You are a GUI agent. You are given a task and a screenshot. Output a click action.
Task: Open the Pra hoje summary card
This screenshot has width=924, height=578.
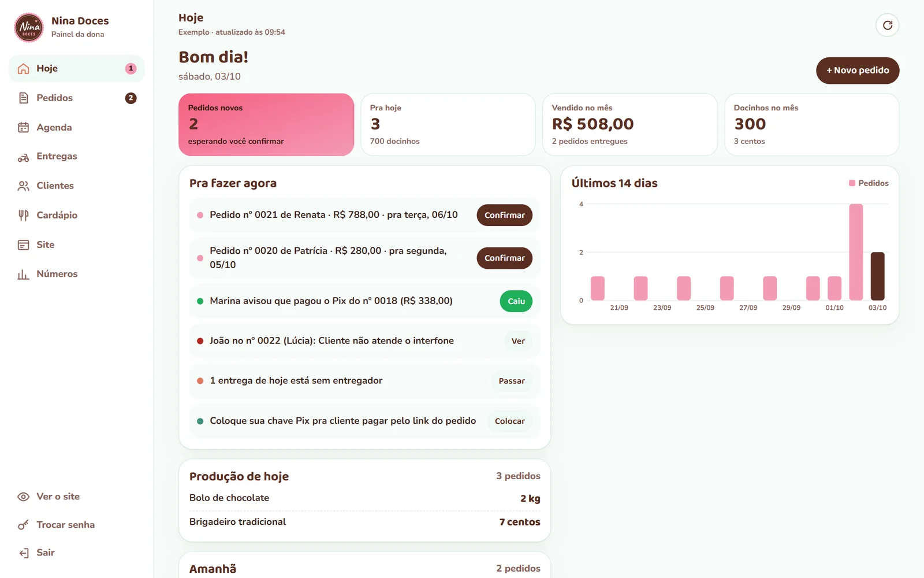click(x=448, y=125)
